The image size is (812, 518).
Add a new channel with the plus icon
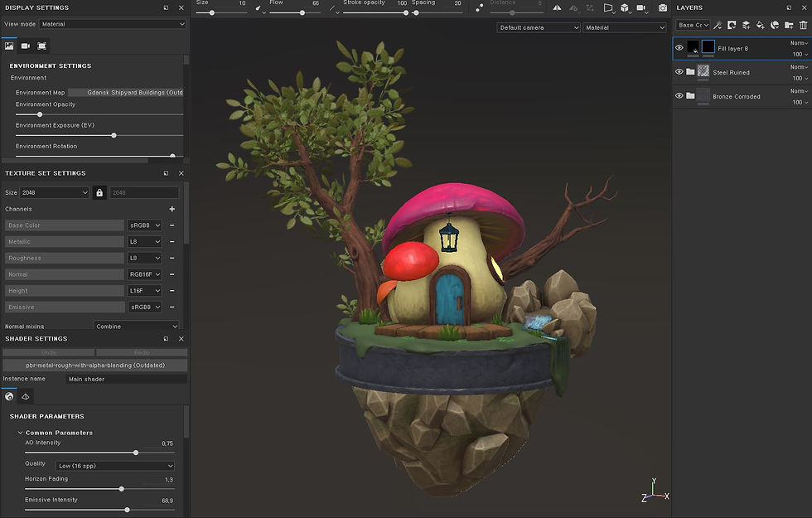click(172, 209)
